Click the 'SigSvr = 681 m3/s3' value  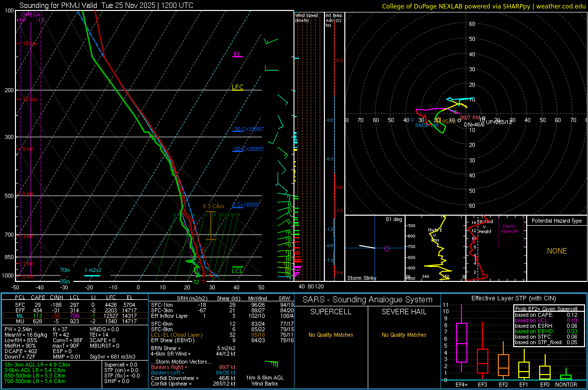point(113,357)
